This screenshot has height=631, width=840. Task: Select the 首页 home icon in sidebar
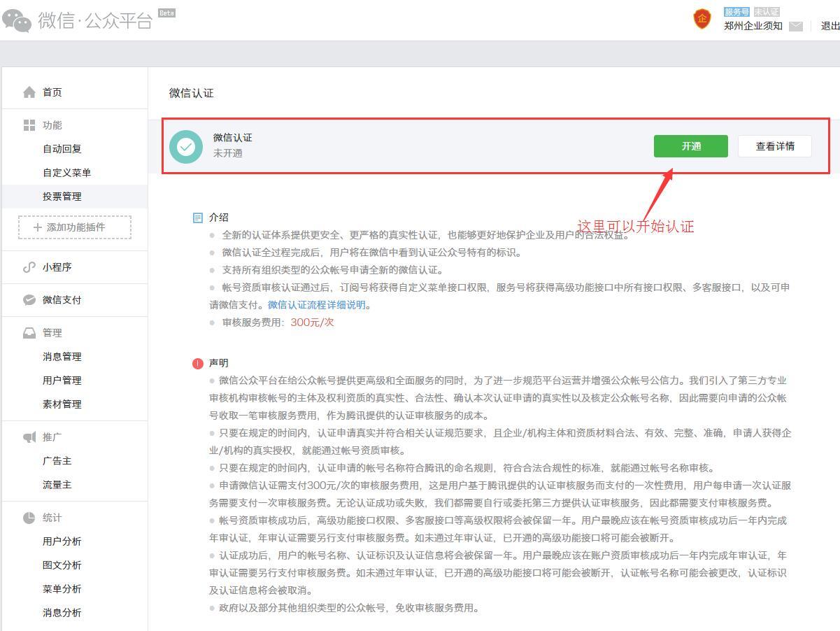pos(29,91)
